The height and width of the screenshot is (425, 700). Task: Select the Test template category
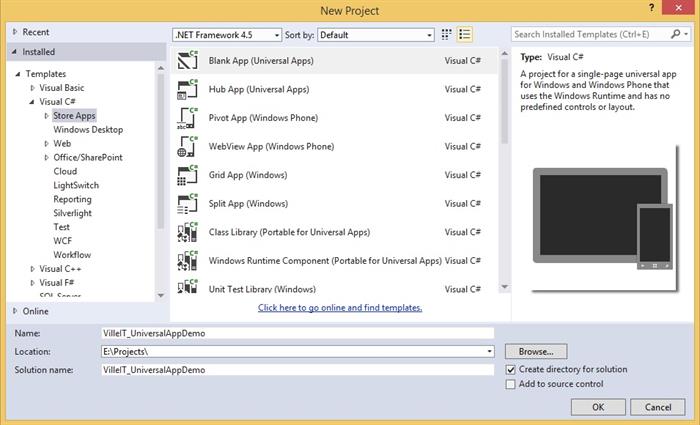pyautogui.click(x=62, y=227)
